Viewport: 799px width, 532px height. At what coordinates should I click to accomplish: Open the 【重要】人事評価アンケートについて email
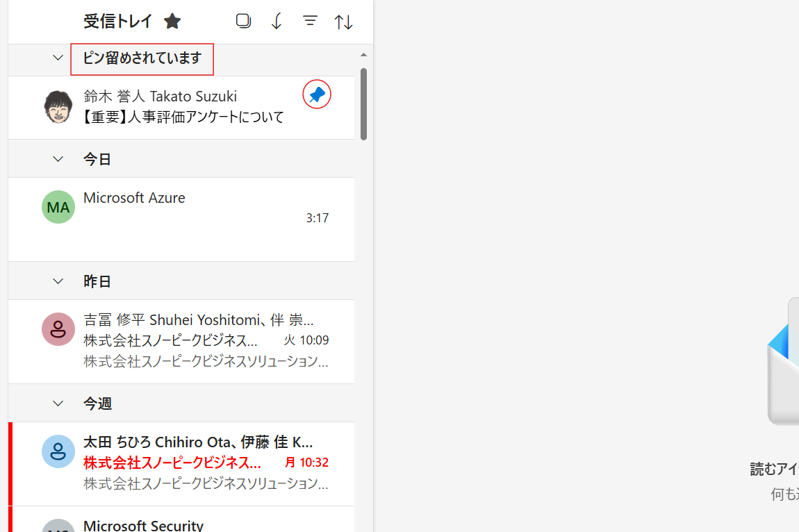[x=183, y=117]
